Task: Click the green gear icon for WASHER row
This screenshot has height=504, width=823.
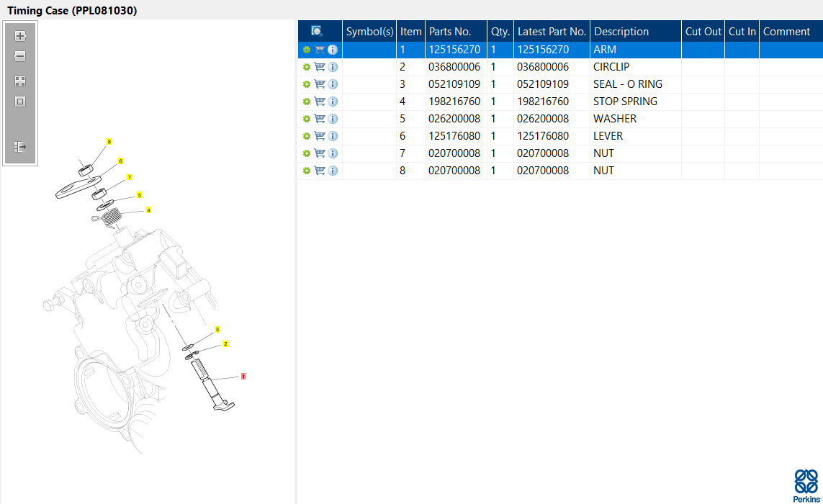Action: 307,119
